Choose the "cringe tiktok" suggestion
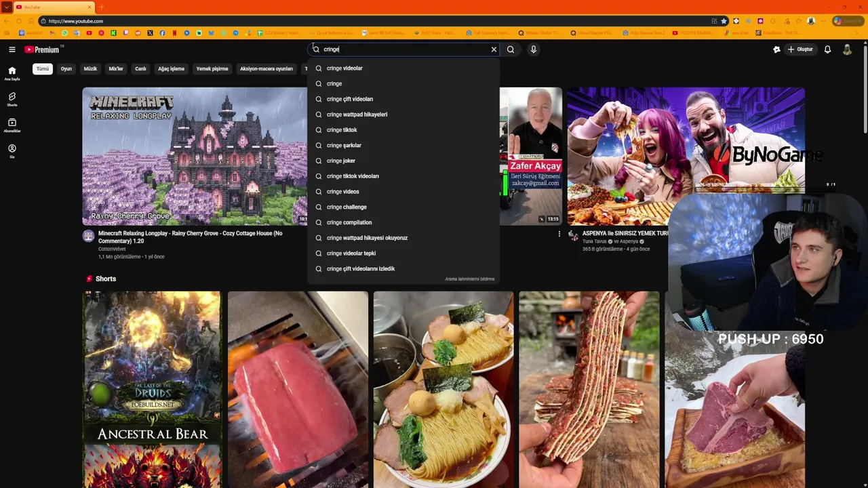 pos(403,129)
